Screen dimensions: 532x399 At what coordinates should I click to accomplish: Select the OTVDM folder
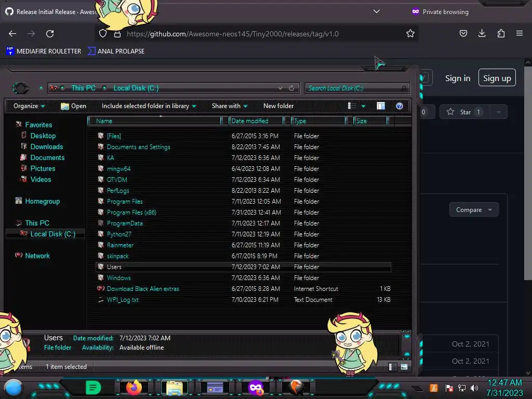(117, 179)
